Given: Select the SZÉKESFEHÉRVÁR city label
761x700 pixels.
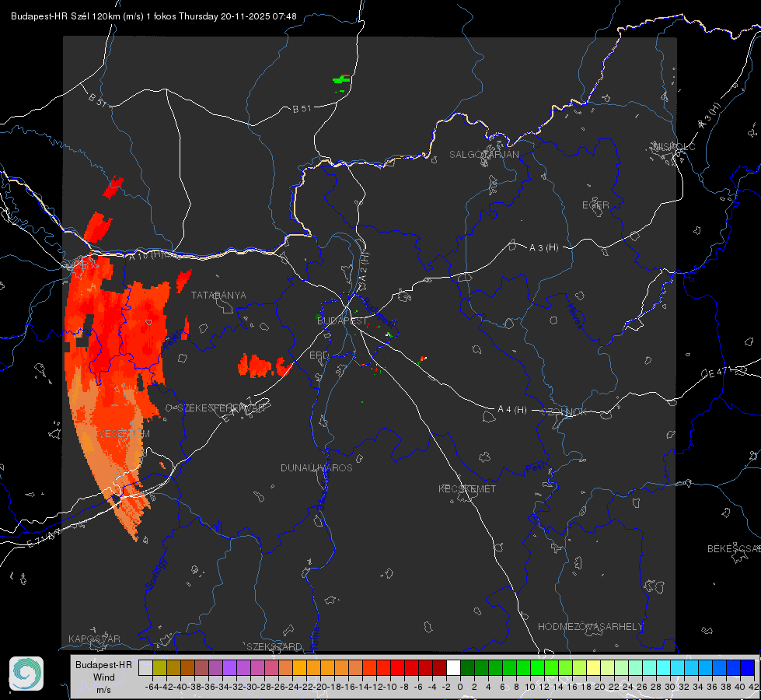Looking at the screenshot, I should [x=221, y=408].
